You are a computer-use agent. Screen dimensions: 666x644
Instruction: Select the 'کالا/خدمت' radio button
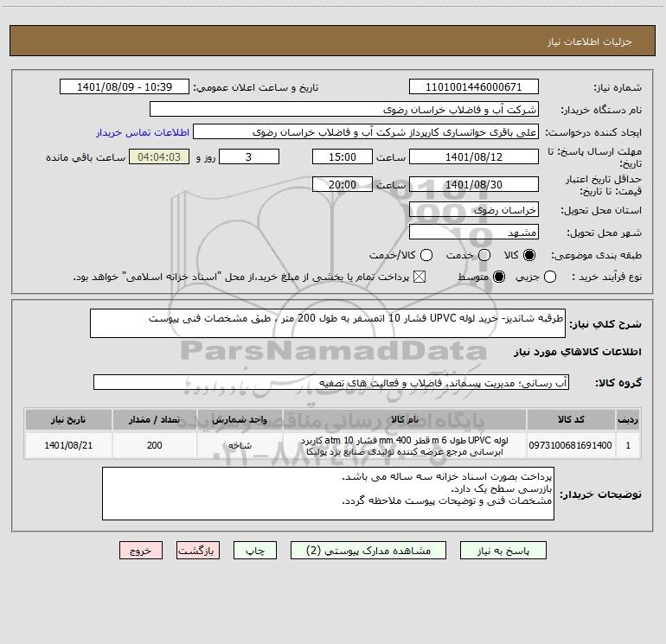click(x=426, y=255)
